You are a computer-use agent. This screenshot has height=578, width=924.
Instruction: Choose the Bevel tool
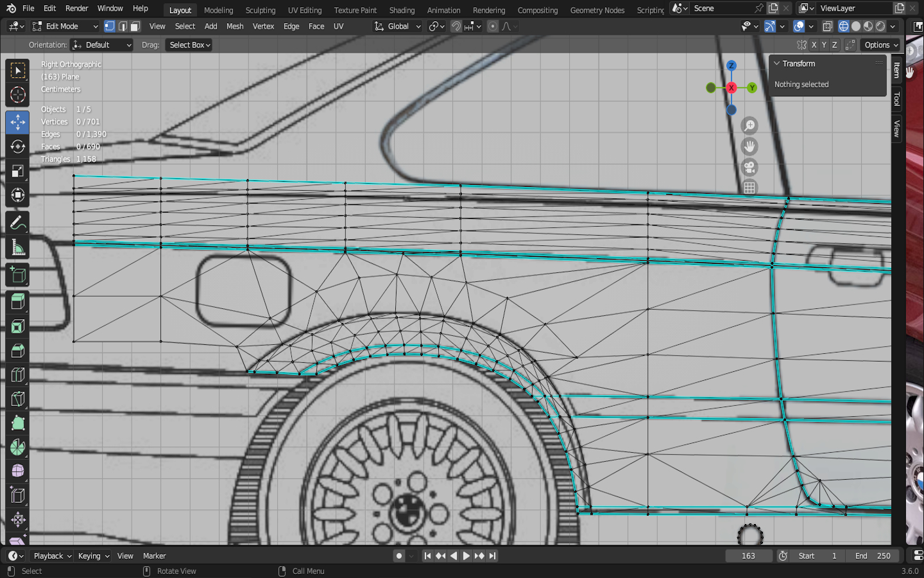pyautogui.click(x=18, y=351)
